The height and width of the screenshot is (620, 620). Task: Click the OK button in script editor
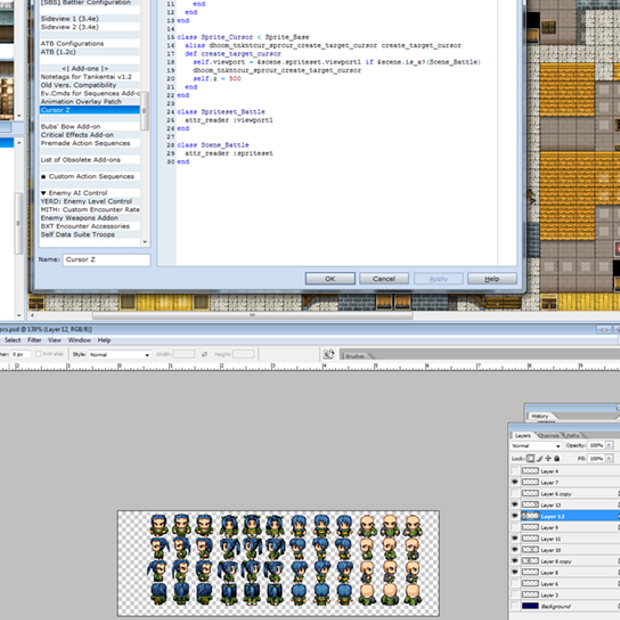coord(329,279)
